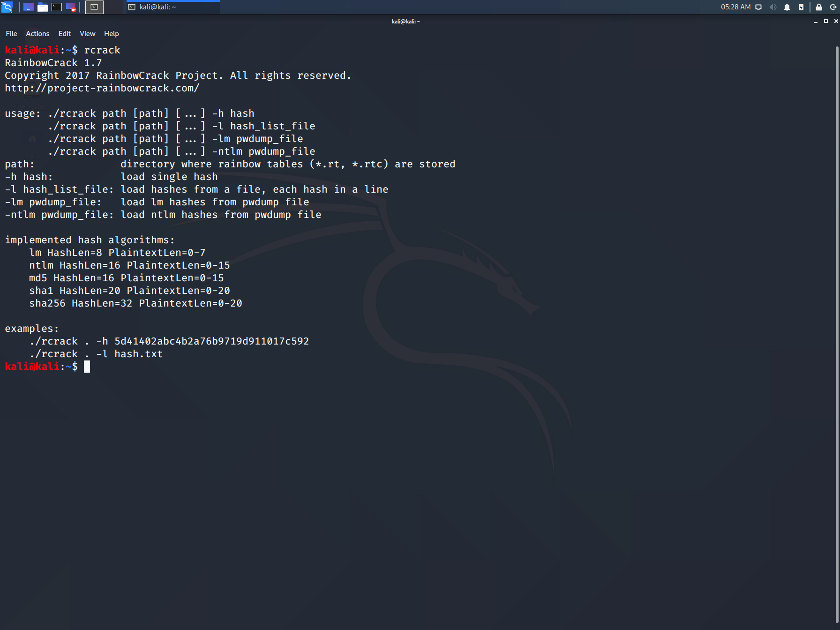Viewport: 840px width, 630px height.
Task: Open the network connection tray icon
Action: tap(758, 7)
